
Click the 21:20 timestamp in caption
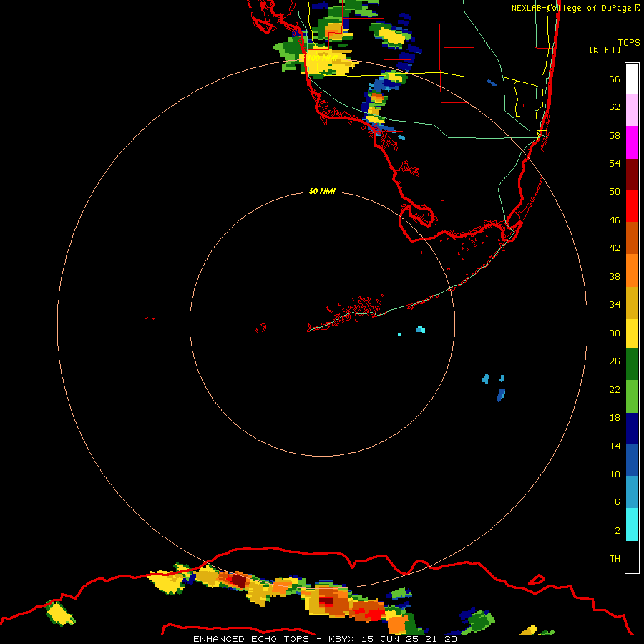(441, 639)
